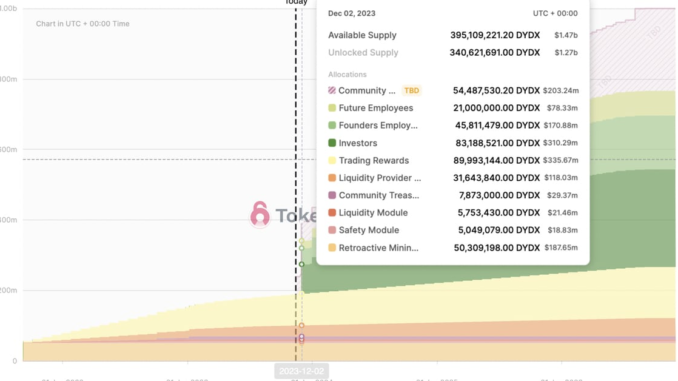Screen dimensions: 678x381
Task: Click the Available Supply label
Action: (x=362, y=35)
